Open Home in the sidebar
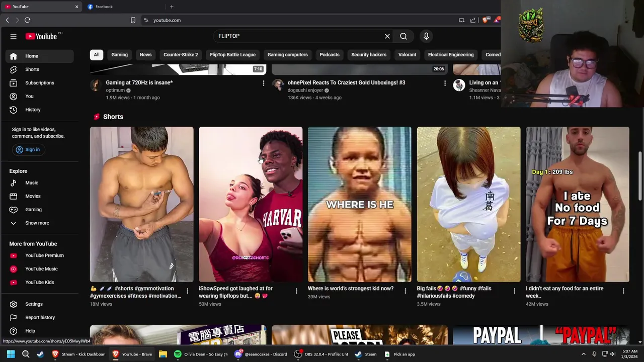Screen dimensions: 644x362 40,56
